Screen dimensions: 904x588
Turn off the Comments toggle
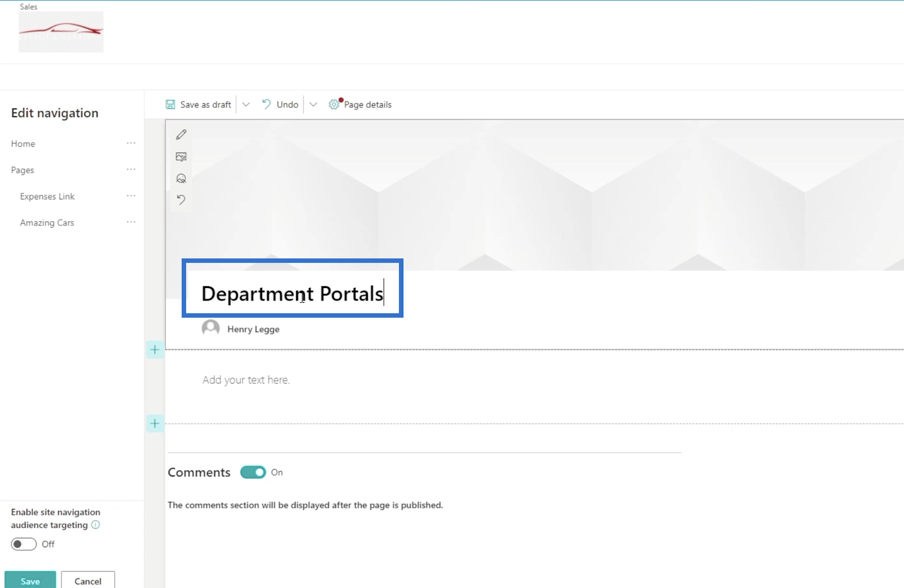click(x=253, y=472)
